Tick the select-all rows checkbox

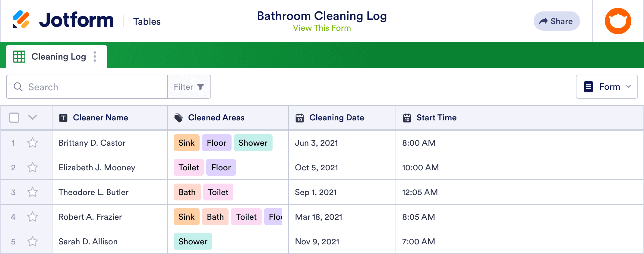coord(14,118)
